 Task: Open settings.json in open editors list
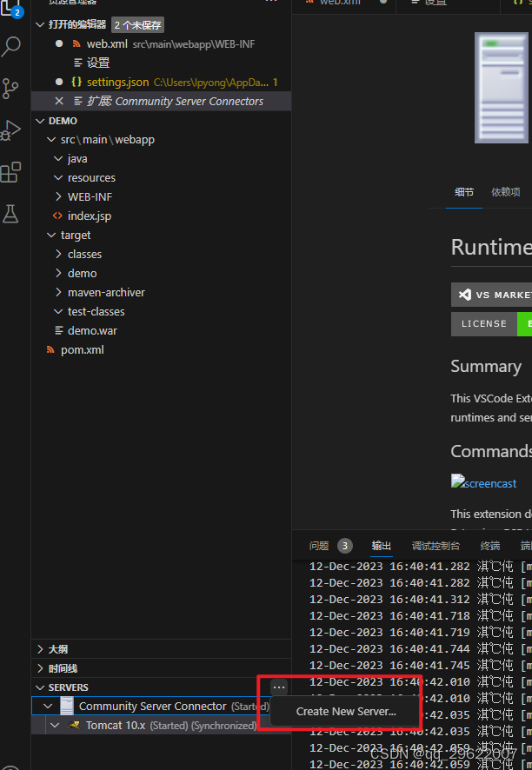point(161,82)
